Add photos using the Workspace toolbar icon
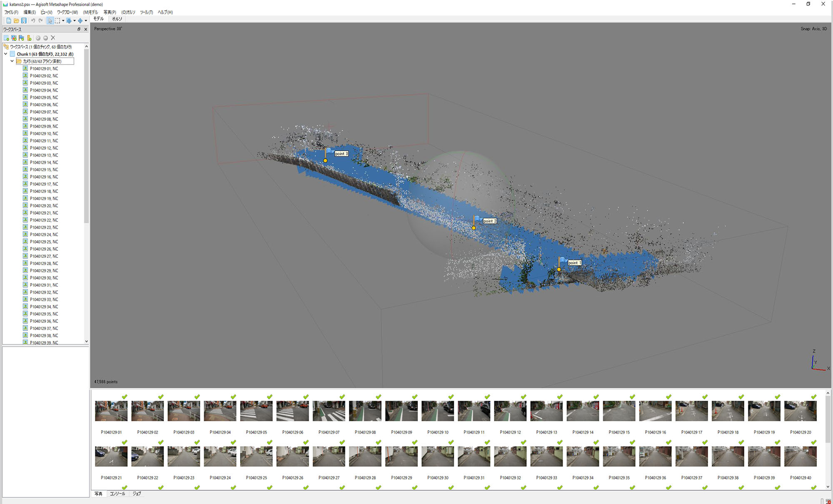 click(14, 38)
